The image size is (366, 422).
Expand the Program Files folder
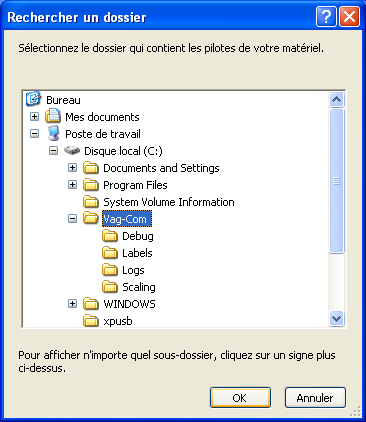72,185
